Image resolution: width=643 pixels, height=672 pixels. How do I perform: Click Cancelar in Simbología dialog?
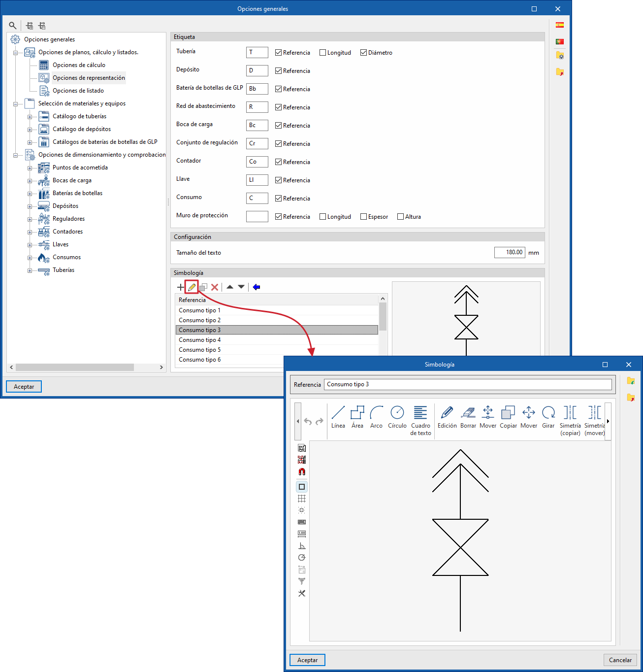pyautogui.click(x=620, y=660)
